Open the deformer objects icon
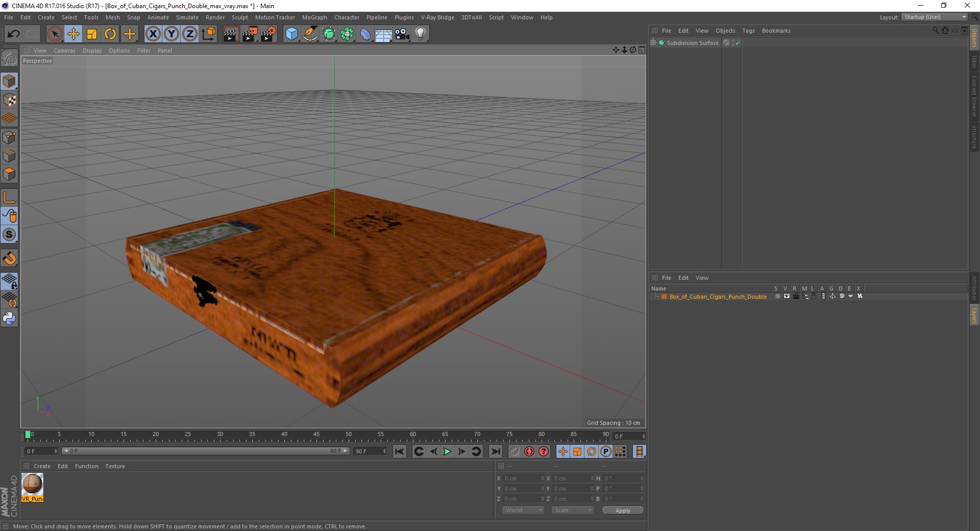Image resolution: width=980 pixels, height=531 pixels. pos(365,34)
